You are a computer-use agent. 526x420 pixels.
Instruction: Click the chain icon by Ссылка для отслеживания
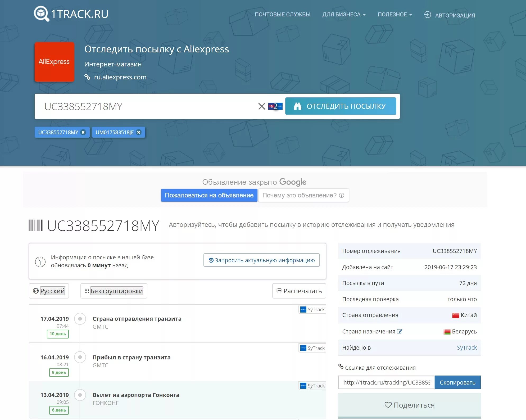point(341,367)
